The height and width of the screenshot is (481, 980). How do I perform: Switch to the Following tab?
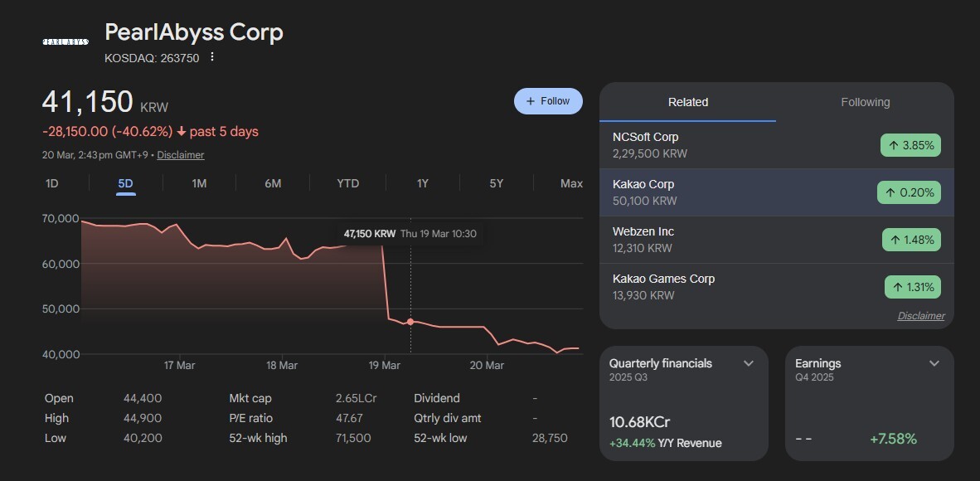[x=865, y=102]
